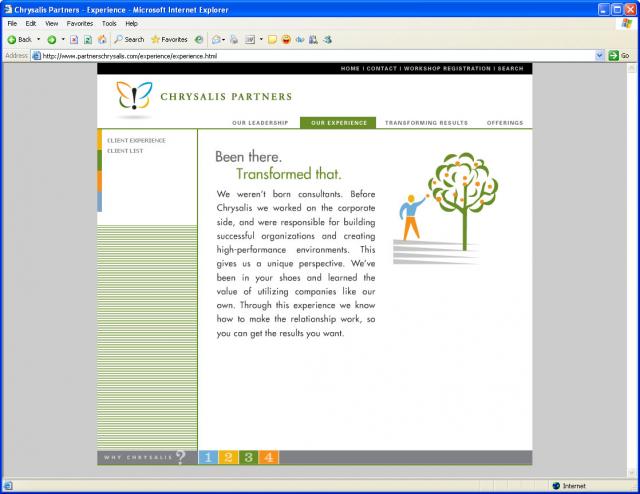Open the Client List link
This screenshot has width=640, height=494.
pyautogui.click(x=125, y=151)
